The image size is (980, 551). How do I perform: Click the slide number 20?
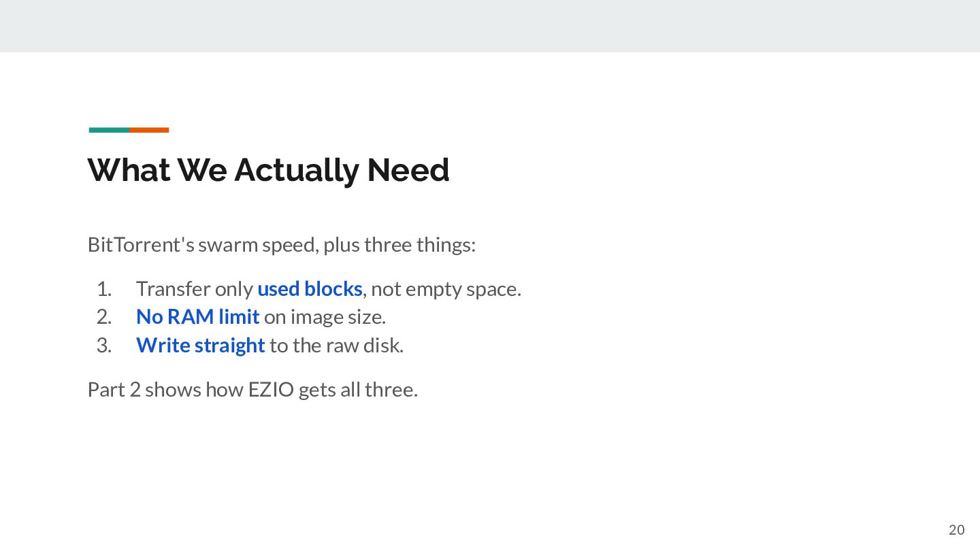pos(956,530)
